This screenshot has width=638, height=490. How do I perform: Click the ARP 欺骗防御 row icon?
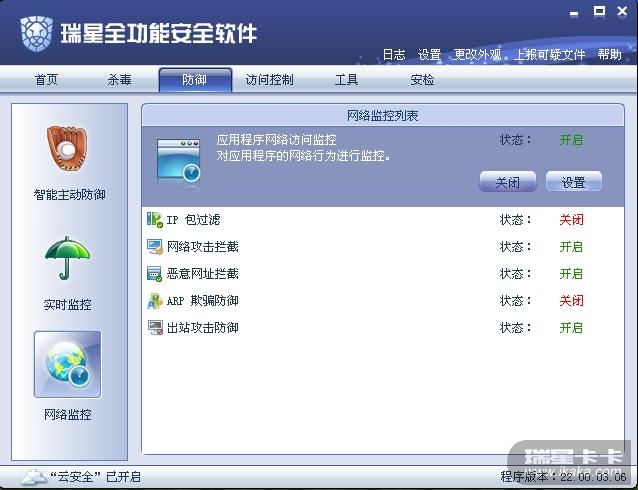[x=155, y=301]
